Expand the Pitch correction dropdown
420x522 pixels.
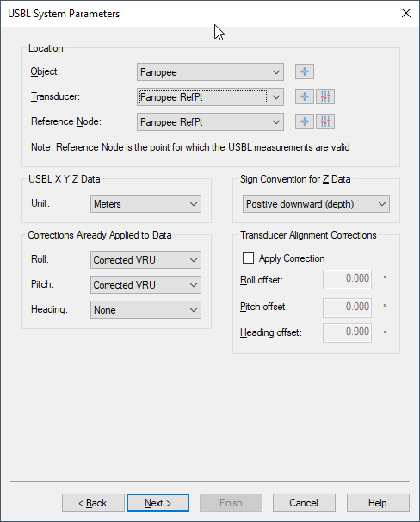[145, 284]
